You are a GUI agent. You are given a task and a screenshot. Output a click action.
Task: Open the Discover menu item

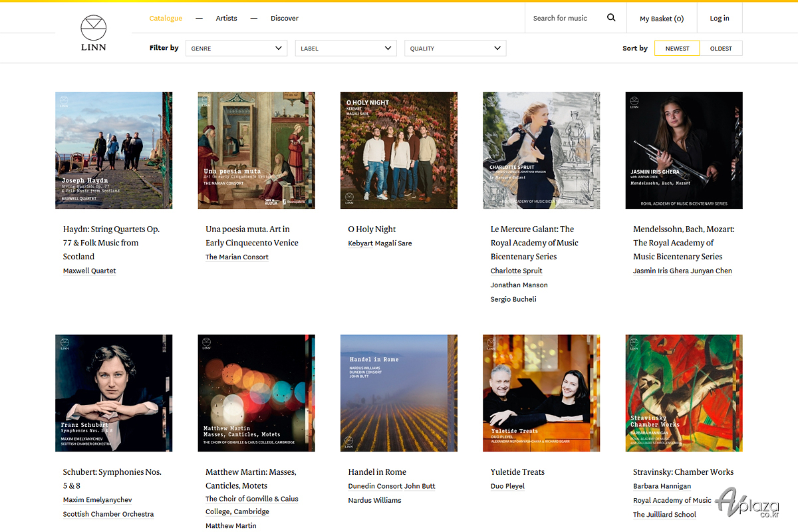click(x=285, y=18)
